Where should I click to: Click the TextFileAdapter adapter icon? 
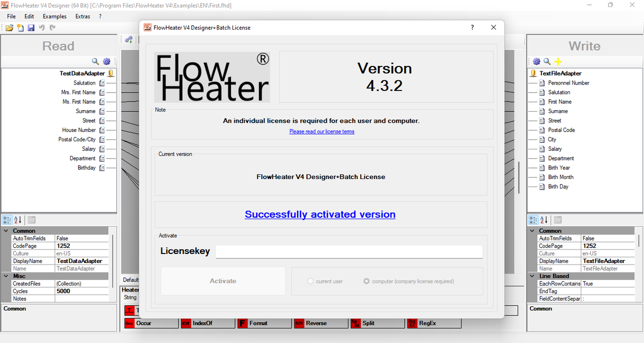[x=533, y=73]
